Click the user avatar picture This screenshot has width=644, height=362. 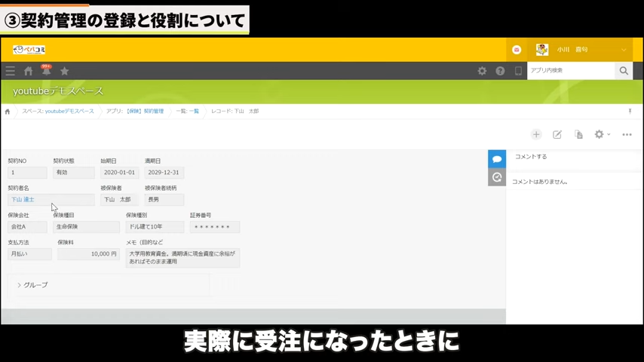pos(541,50)
